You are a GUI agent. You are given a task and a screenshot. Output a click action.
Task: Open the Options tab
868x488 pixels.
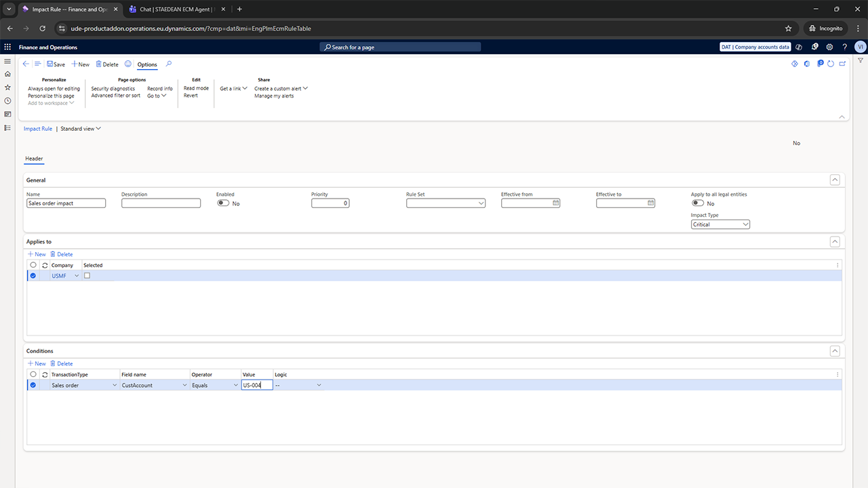coord(147,64)
